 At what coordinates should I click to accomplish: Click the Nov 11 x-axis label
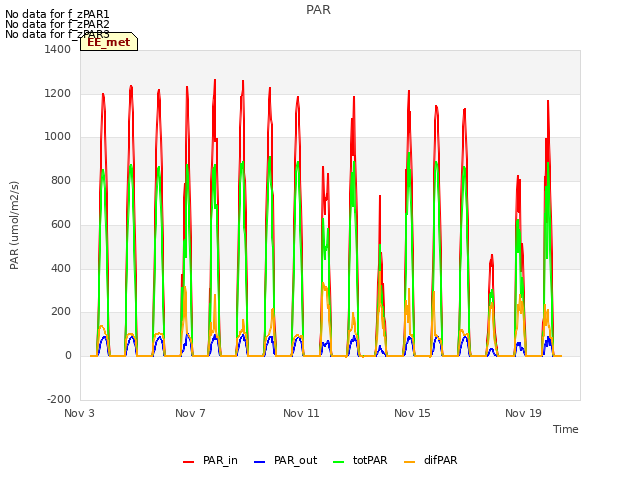[x=301, y=413]
